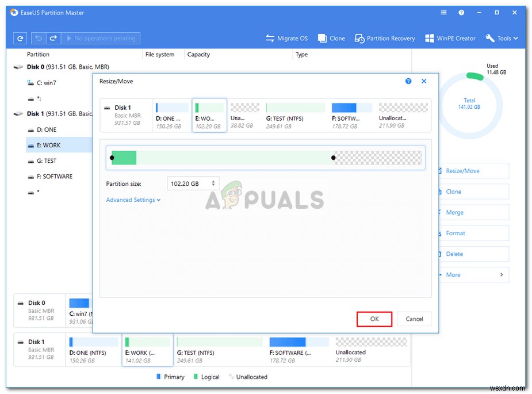Close the Resize/Move dialog
Viewport: 532px width, 394px height.
424,81
